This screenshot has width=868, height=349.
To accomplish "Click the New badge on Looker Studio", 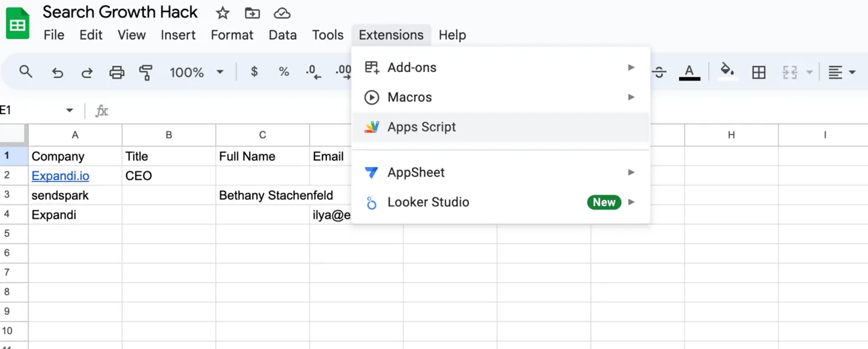I will click(604, 202).
